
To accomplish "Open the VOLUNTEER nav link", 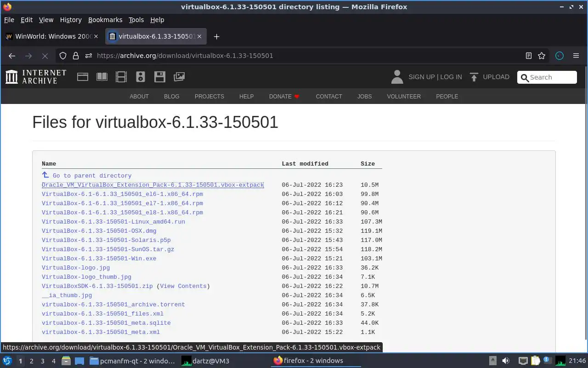I will coord(404,97).
